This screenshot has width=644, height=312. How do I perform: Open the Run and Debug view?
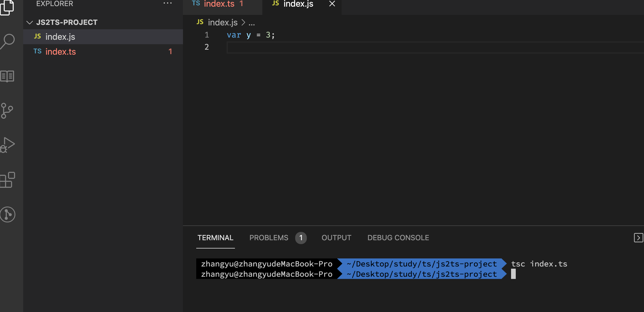click(x=7, y=144)
